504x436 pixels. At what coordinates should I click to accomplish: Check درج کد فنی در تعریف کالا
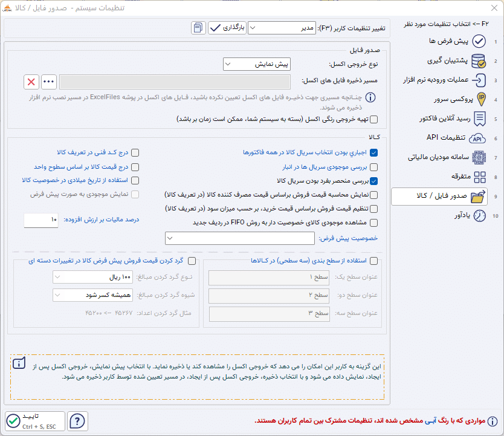[x=135, y=153]
